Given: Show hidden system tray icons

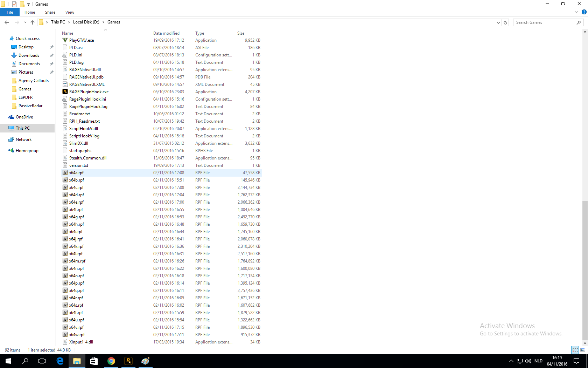Looking at the screenshot, I should coord(511,361).
